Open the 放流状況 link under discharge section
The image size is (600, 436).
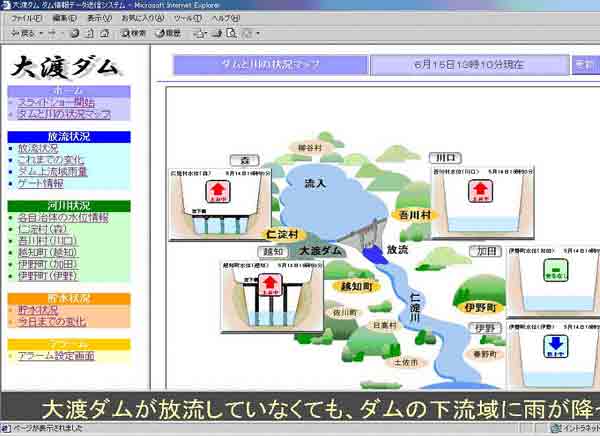(x=38, y=148)
